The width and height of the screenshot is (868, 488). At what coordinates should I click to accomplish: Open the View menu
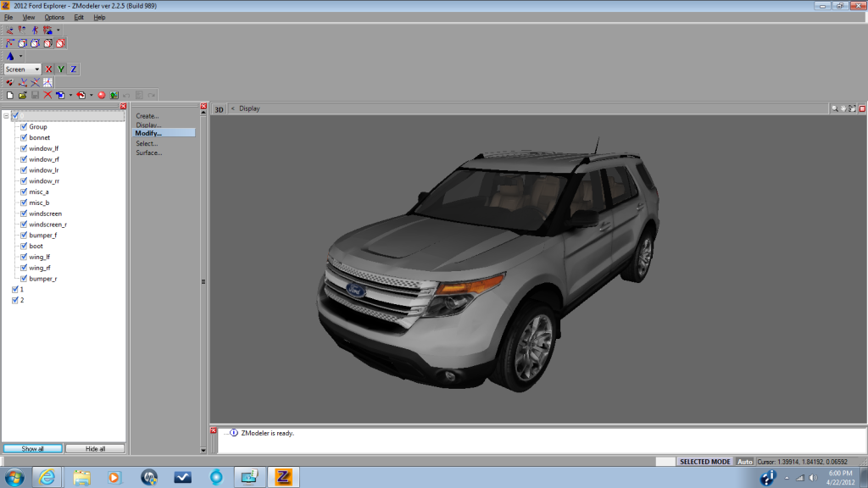[28, 17]
